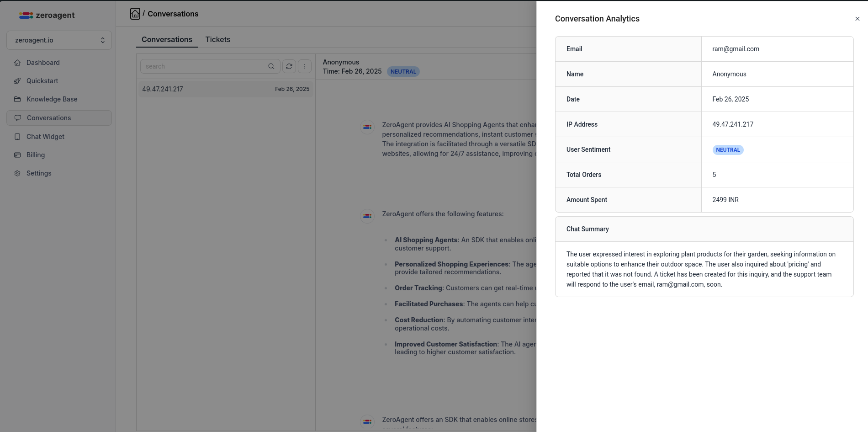
Task: Open the home breadcrumb icon
Action: point(135,14)
